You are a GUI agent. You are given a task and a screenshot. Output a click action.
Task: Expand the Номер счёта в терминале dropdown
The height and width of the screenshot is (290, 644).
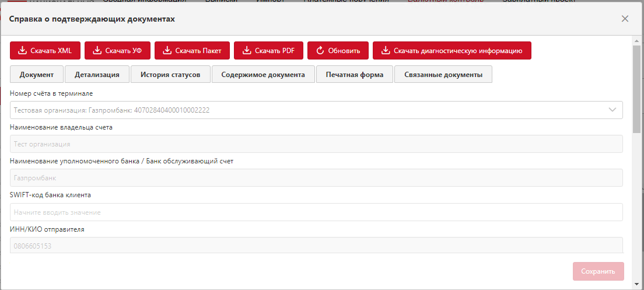click(x=612, y=110)
